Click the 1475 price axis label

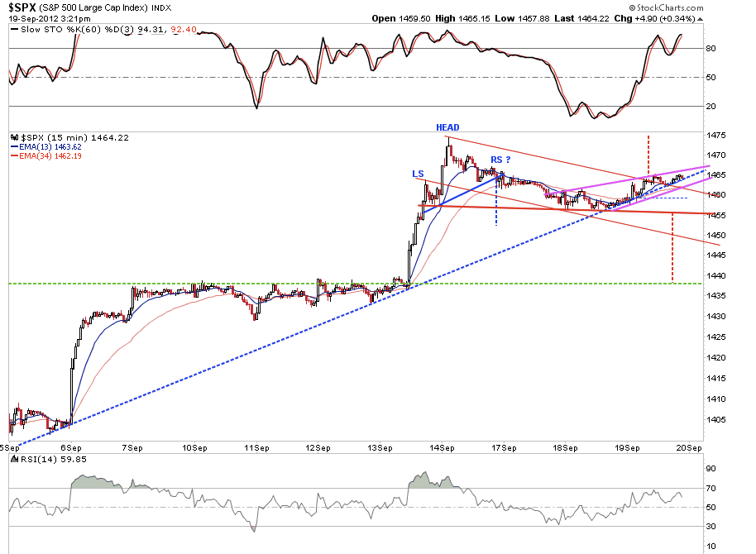click(x=716, y=136)
